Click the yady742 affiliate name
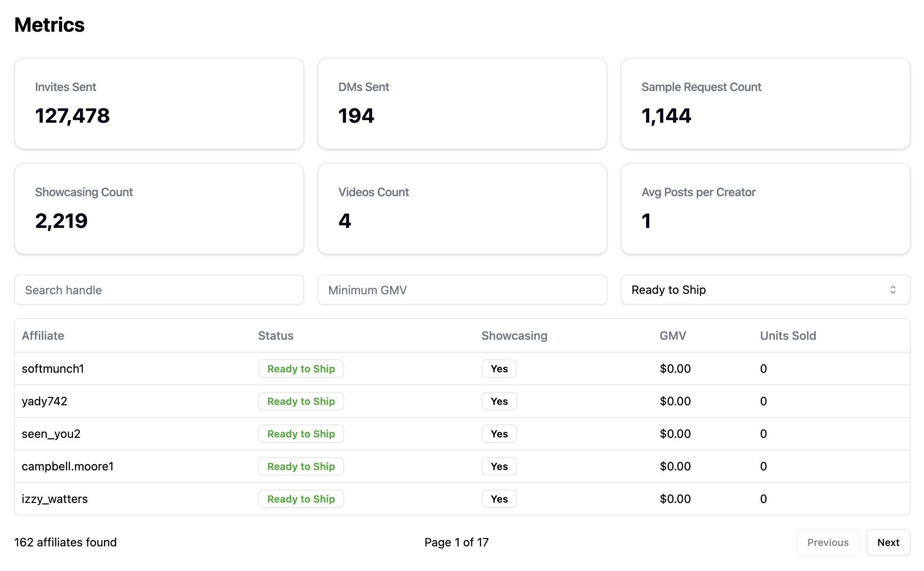 pyautogui.click(x=45, y=401)
